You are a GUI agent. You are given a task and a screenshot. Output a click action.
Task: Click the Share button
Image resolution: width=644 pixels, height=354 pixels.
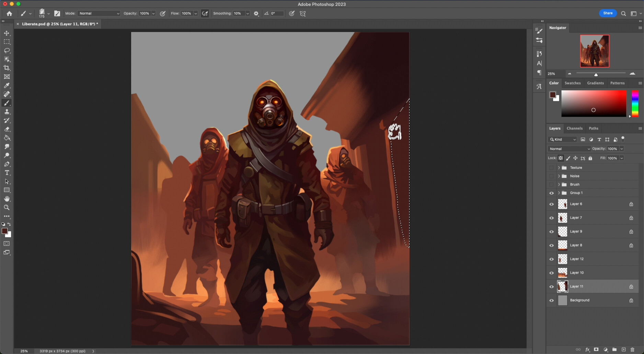tap(608, 13)
